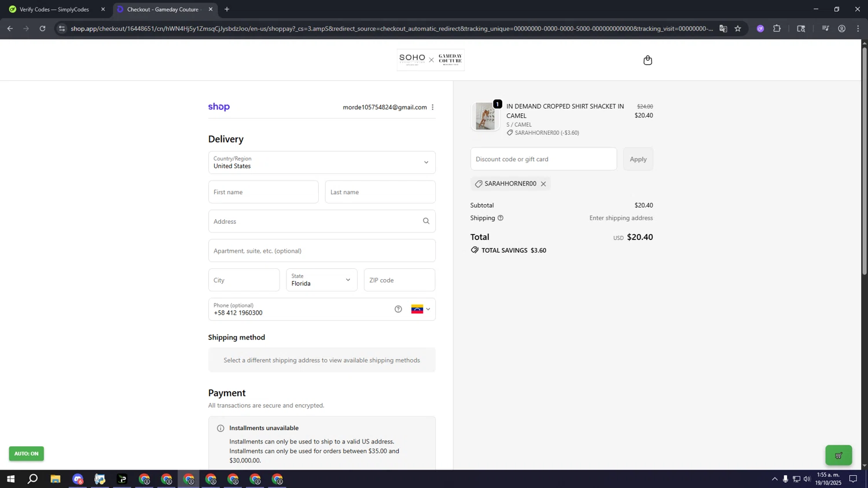The image size is (868, 488).
Task: Open Windows taskbar search
Action: click(x=33, y=479)
